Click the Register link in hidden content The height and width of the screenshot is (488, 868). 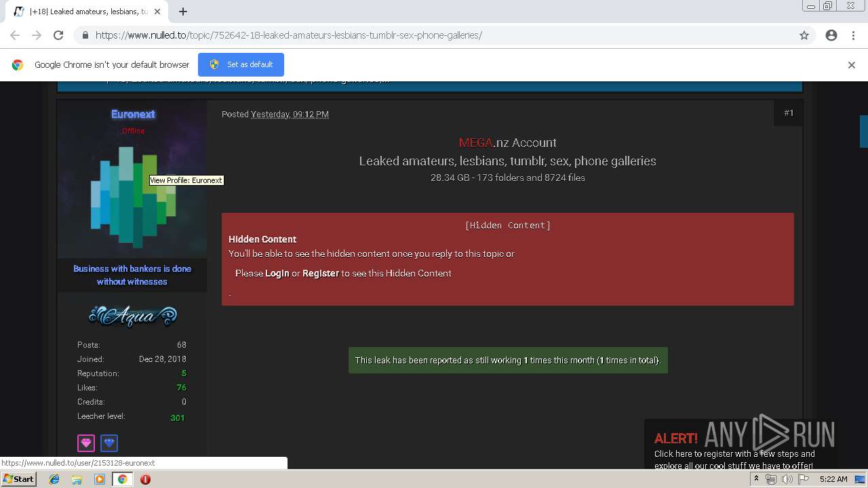pyautogui.click(x=321, y=273)
